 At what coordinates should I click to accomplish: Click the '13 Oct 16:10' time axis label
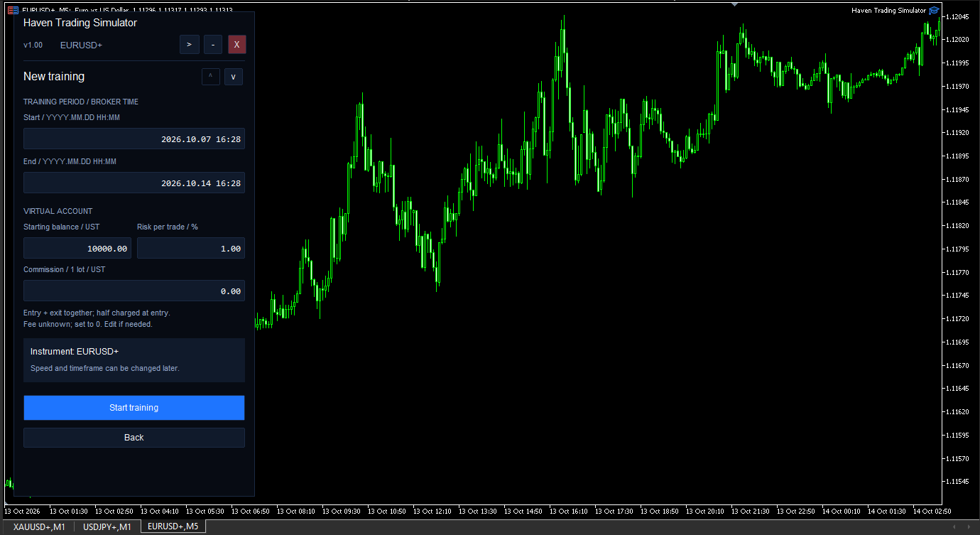tap(569, 511)
